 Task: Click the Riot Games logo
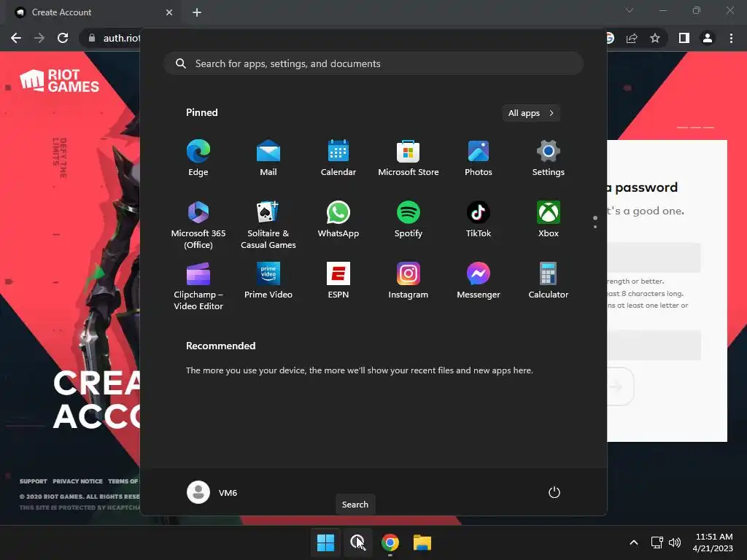[x=60, y=80]
